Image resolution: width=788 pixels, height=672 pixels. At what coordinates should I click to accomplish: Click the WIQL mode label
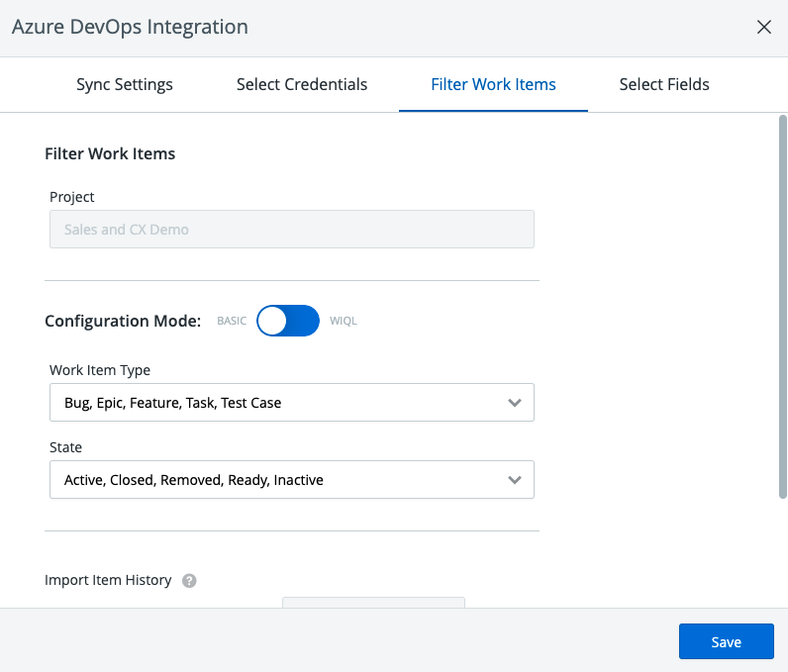(x=344, y=322)
